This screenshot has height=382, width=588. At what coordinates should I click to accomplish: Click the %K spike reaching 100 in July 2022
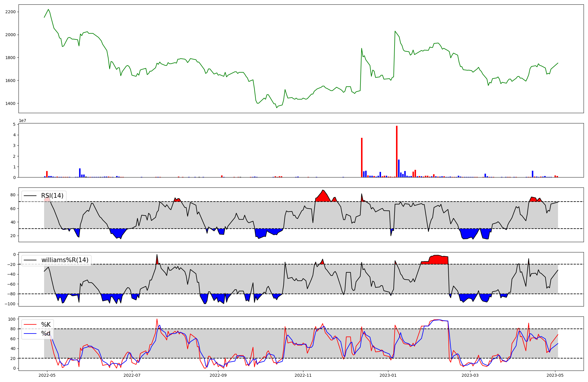(x=157, y=319)
